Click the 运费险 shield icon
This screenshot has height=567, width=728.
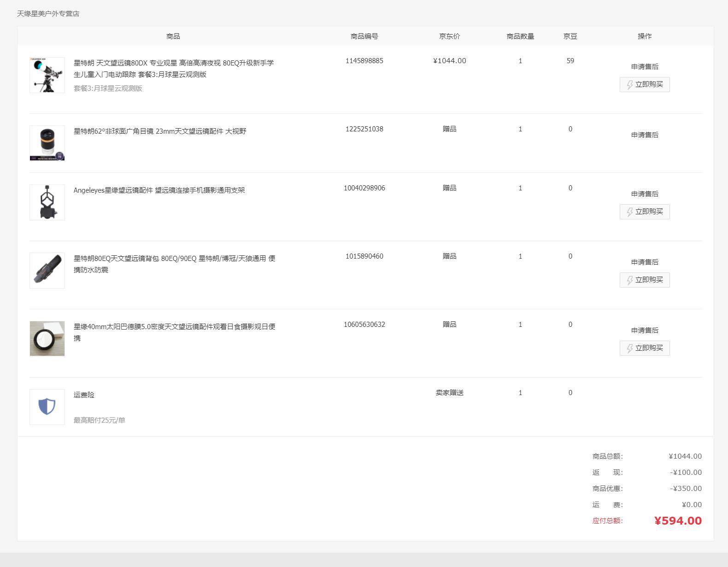coord(47,407)
